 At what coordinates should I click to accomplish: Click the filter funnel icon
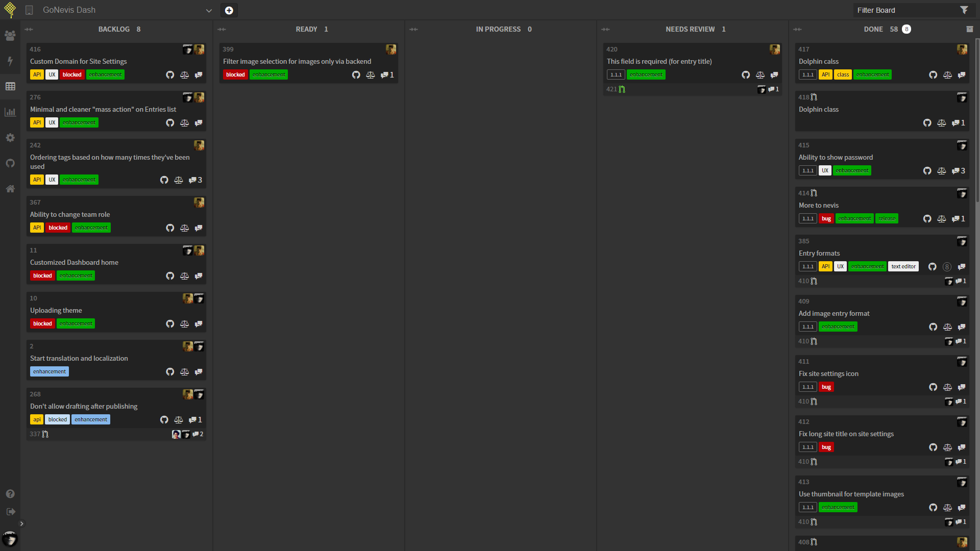click(x=964, y=10)
